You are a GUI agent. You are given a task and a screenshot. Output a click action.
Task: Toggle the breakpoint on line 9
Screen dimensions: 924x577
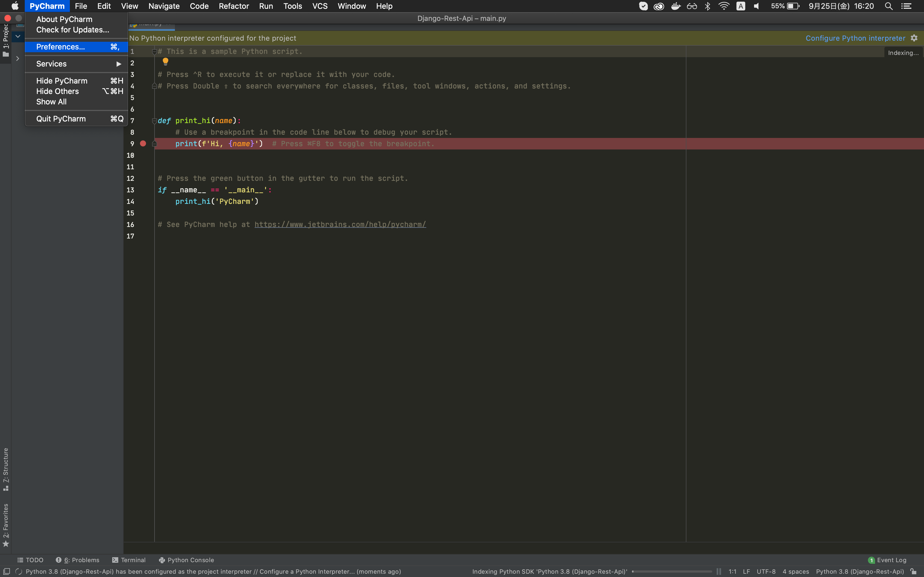click(143, 143)
